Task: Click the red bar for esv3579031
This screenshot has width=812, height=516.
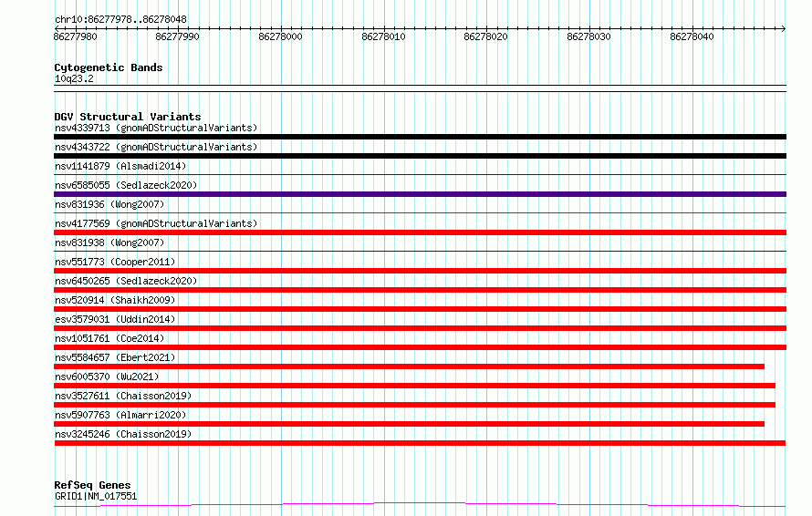Action: [x=420, y=328]
